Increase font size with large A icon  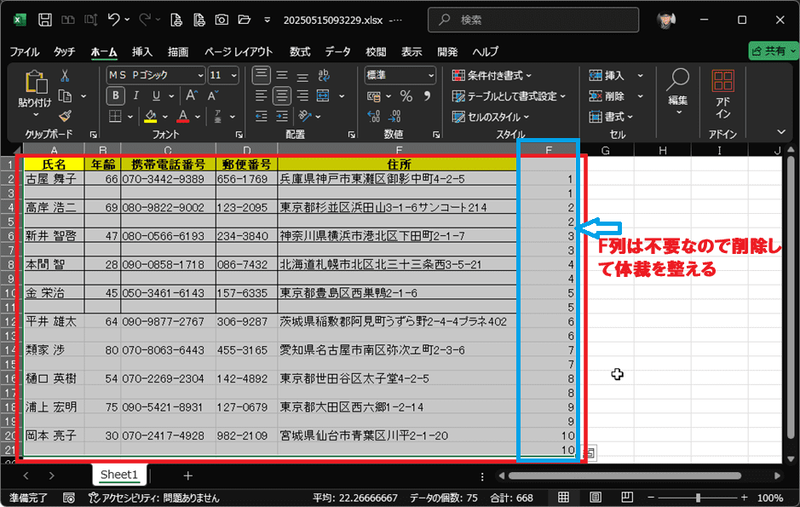pos(191,95)
